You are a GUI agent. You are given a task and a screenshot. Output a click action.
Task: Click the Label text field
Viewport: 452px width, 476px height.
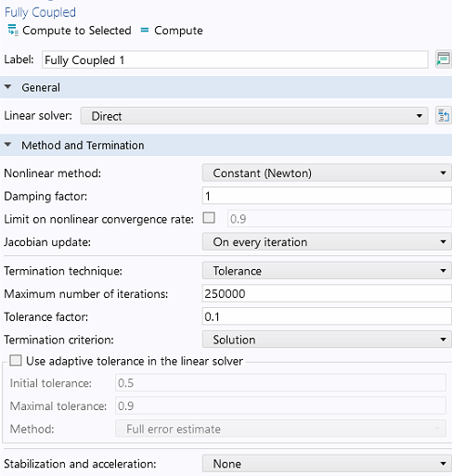coord(235,59)
